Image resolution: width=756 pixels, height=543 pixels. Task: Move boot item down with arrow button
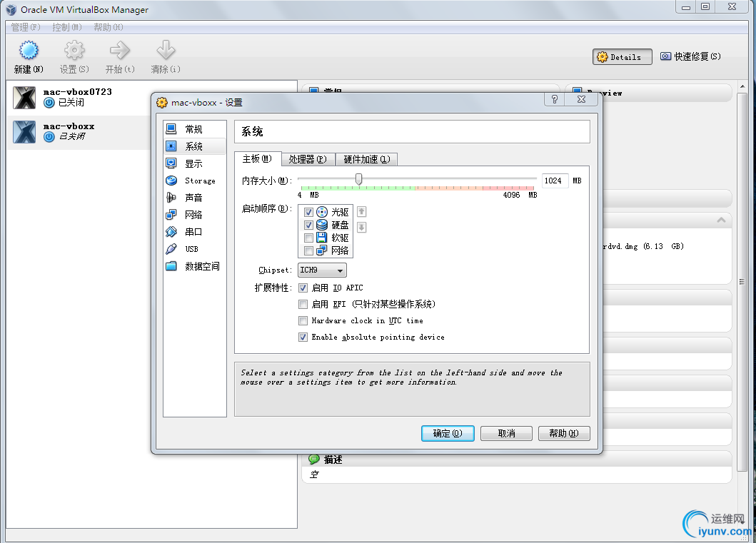point(362,227)
